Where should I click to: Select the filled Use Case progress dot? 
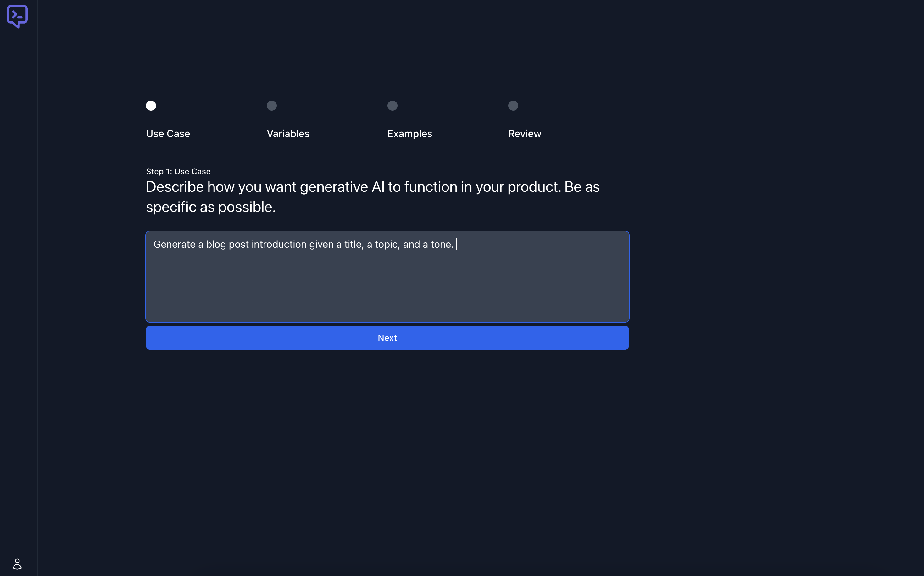151,106
